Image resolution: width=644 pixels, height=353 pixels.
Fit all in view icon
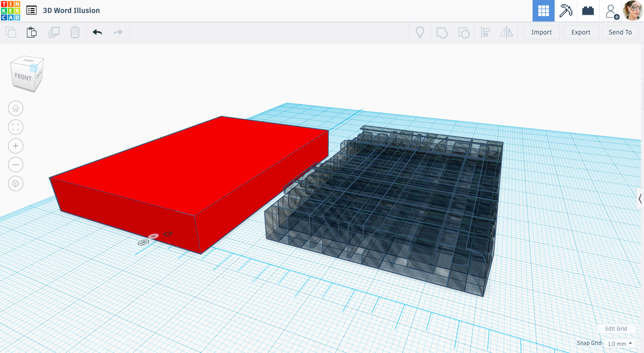[x=16, y=127]
